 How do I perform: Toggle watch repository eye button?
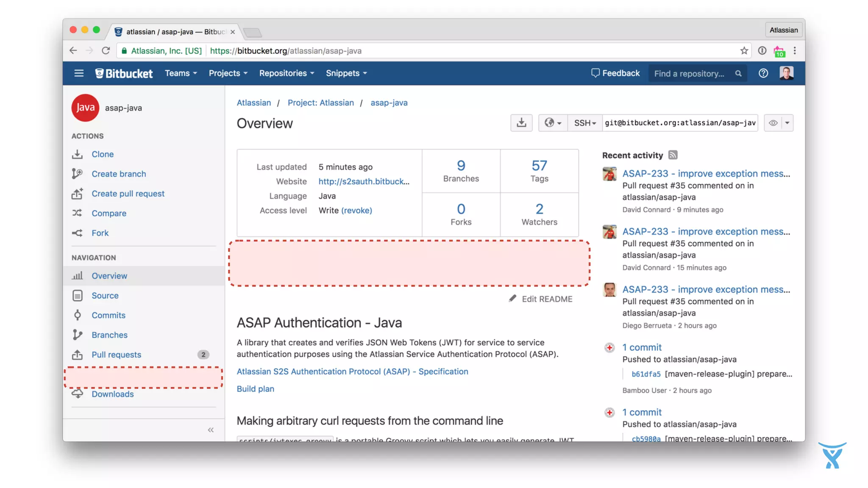click(773, 123)
